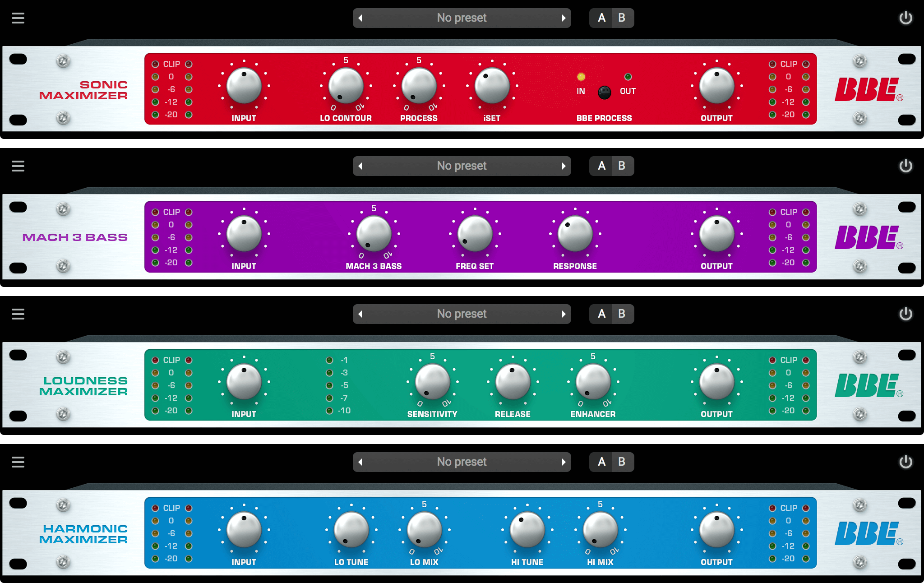Switch Sonic Maximizer to state B
The width and height of the screenshot is (924, 583).
(x=623, y=18)
